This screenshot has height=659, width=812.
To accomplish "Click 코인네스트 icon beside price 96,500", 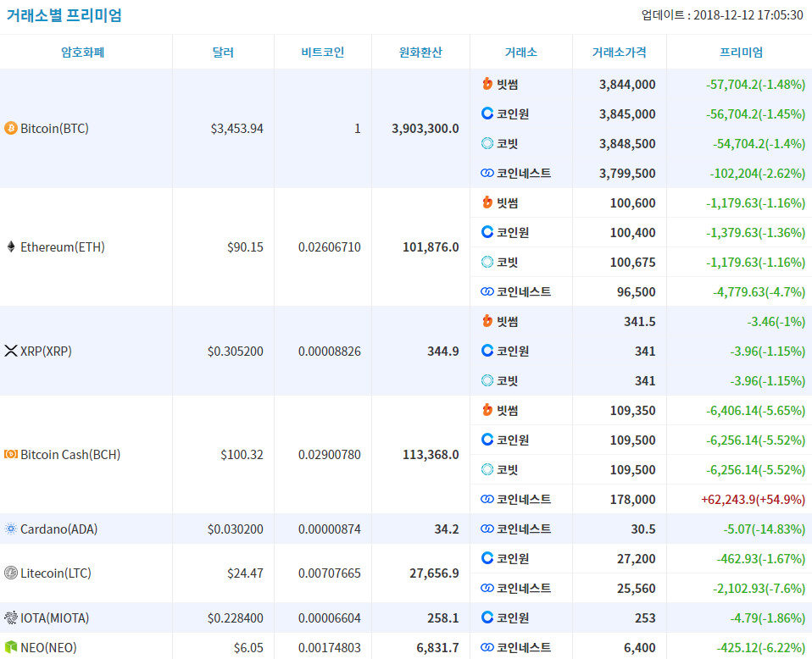I will 487,291.
